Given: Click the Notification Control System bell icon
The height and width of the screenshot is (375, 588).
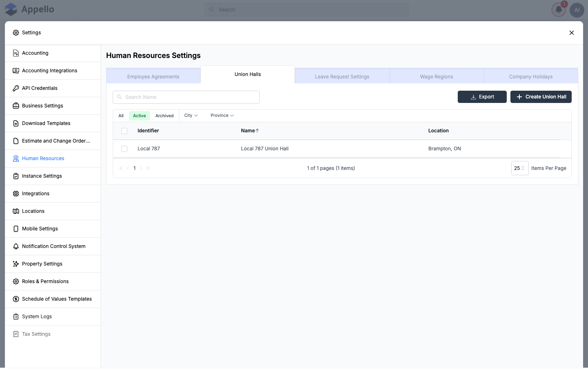Looking at the screenshot, I should [x=16, y=246].
